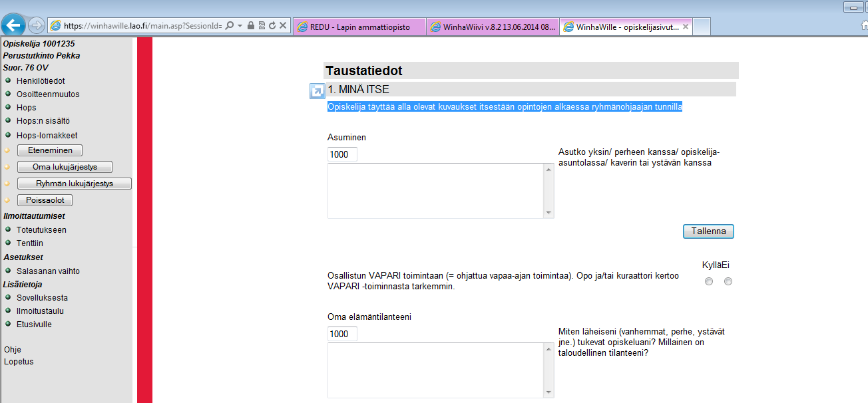Click Perustutkinto Pekka text
The height and width of the screenshot is (403, 868).
coord(41,56)
